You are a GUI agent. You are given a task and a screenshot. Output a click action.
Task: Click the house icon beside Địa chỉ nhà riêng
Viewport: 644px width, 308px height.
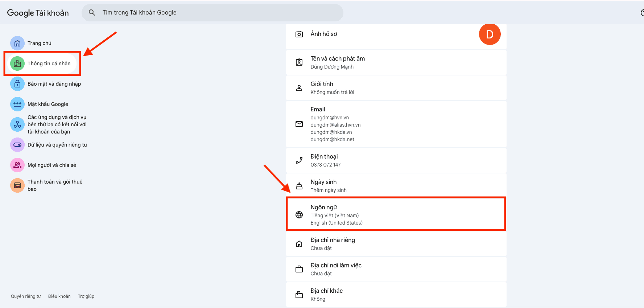299,244
